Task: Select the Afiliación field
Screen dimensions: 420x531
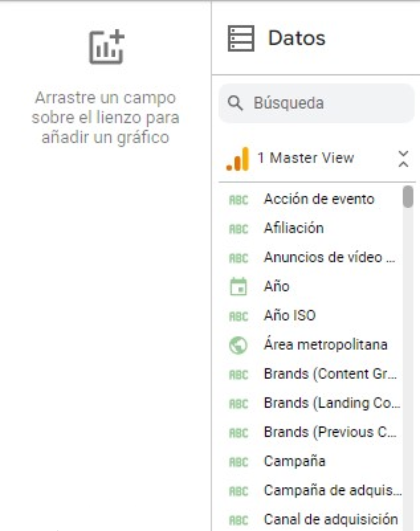Action: coord(294,228)
